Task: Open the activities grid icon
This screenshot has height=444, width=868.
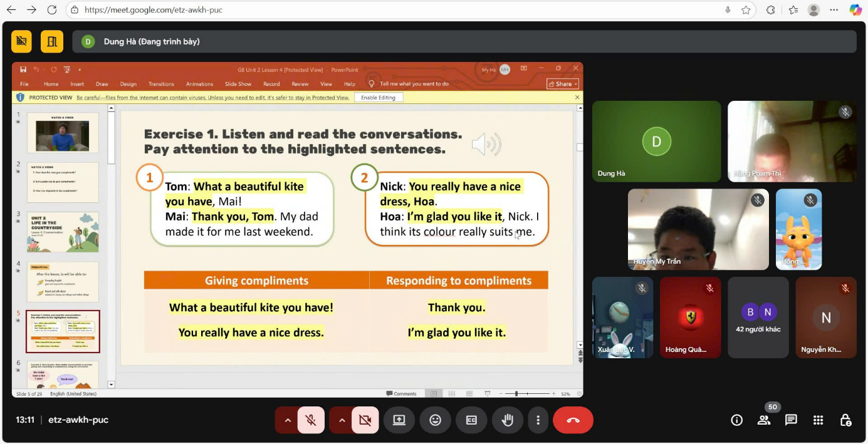Action: pyautogui.click(x=818, y=420)
